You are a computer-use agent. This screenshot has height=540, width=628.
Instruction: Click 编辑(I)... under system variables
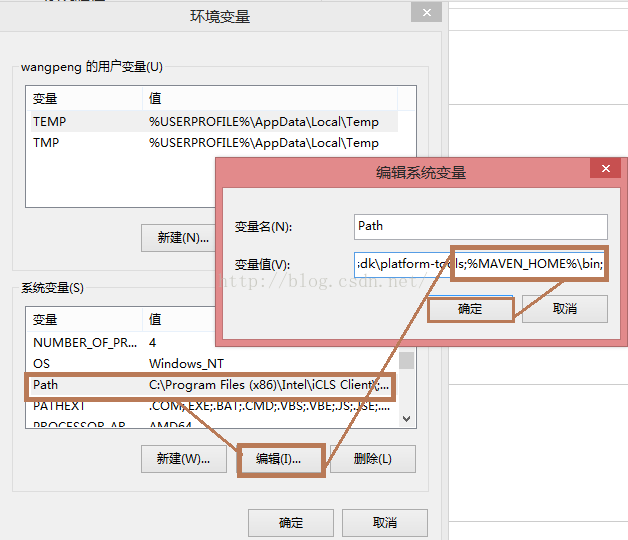click(x=279, y=459)
